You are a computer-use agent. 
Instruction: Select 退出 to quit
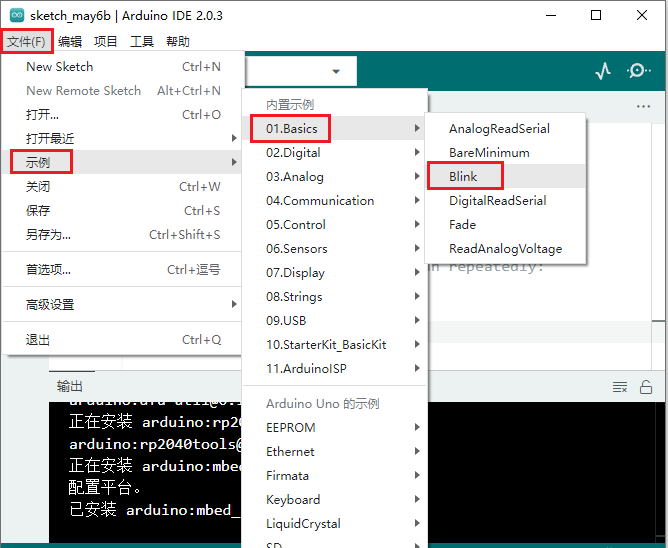click(x=123, y=340)
